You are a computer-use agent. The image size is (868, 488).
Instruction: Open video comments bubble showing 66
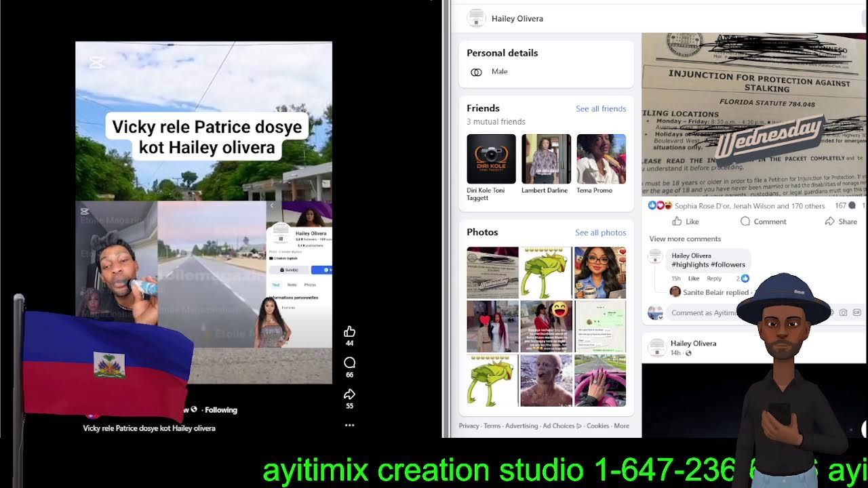pos(349,363)
